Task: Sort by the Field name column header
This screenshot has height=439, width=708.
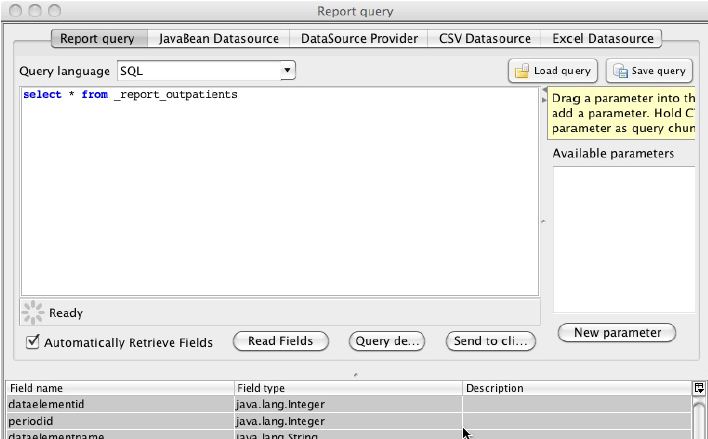Action: (121, 388)
